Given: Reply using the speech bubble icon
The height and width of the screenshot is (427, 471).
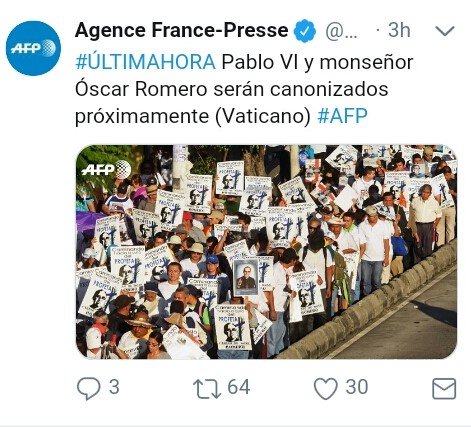Looking at the screenshot, I should tap(88, 388).
